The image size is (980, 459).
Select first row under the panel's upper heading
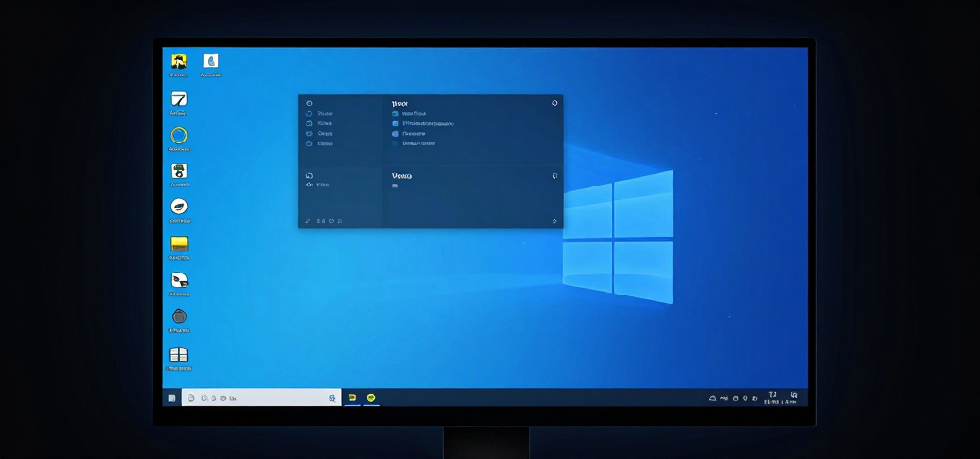tap(410, 114)
